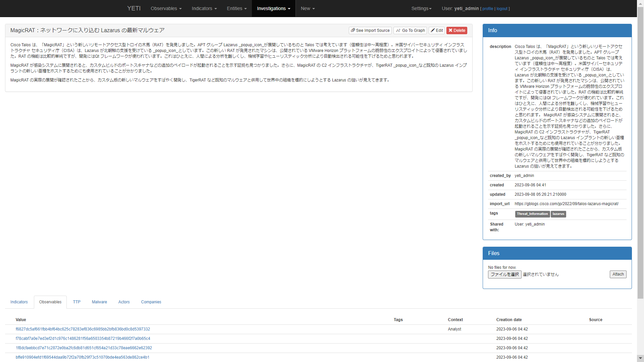Open observable hash starting with f78cabf7
Image resolution: width=644 pixels, height=362 pixels.
pyautogui.click(x=83, y=339)
